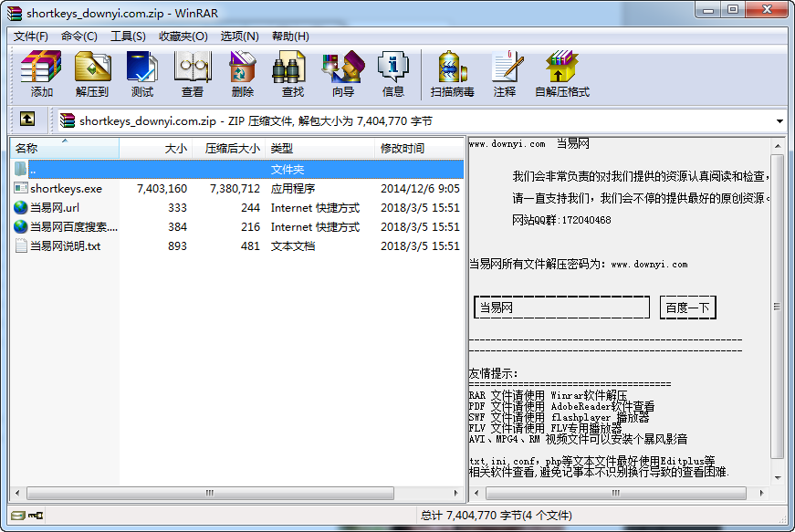This screenshot has width=795, height=532.
Task: Select the 查找 (Find) icon
Action: tap(291, 73)
